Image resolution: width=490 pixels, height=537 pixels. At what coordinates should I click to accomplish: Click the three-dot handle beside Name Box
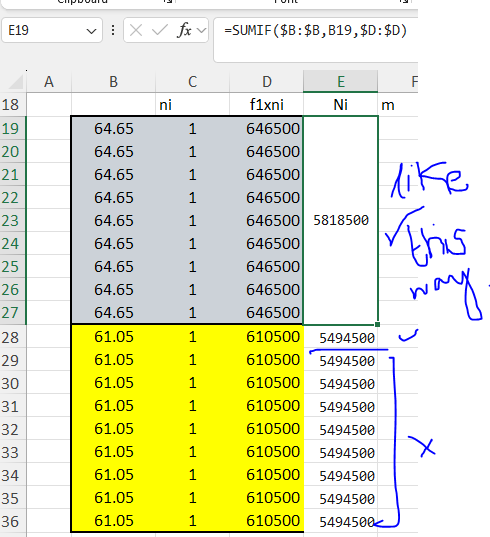coord(113,30)
